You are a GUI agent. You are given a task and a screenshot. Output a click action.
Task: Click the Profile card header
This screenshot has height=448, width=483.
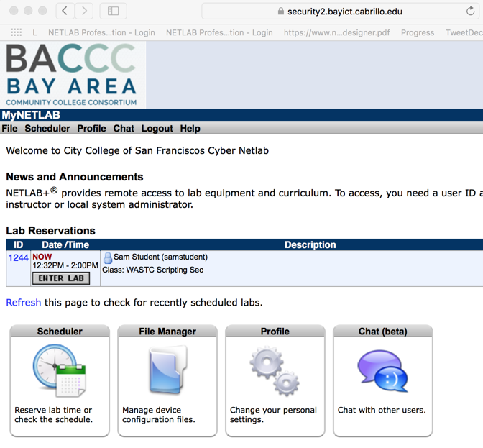pyautogui.click(x=275, y=332)
